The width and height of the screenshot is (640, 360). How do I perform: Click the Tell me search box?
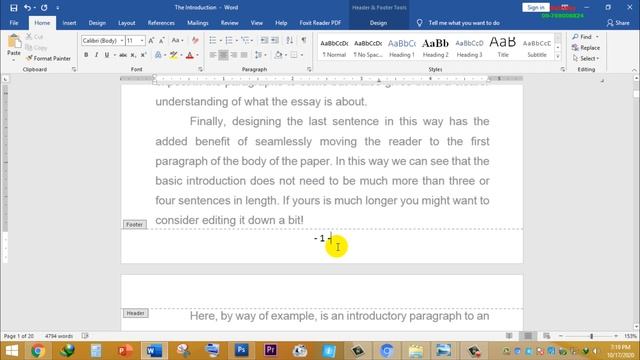click(x=464, y=23)
